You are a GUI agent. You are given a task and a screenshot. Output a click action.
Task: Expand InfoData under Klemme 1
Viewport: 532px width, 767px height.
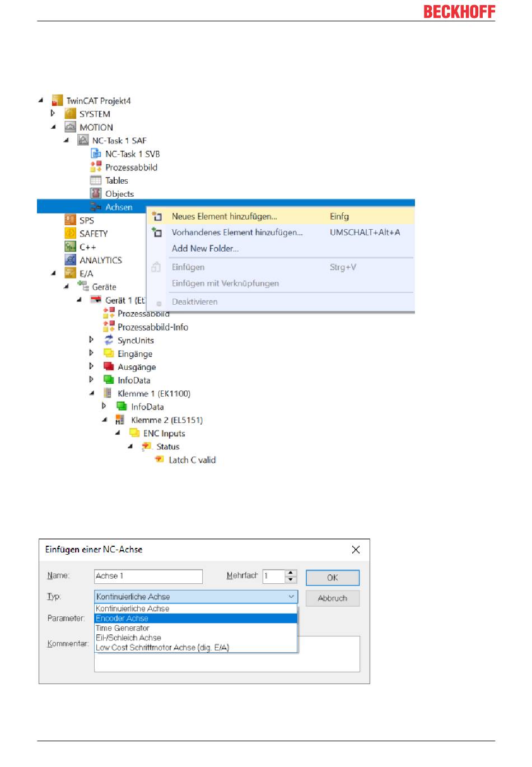[x=104, y=406]
